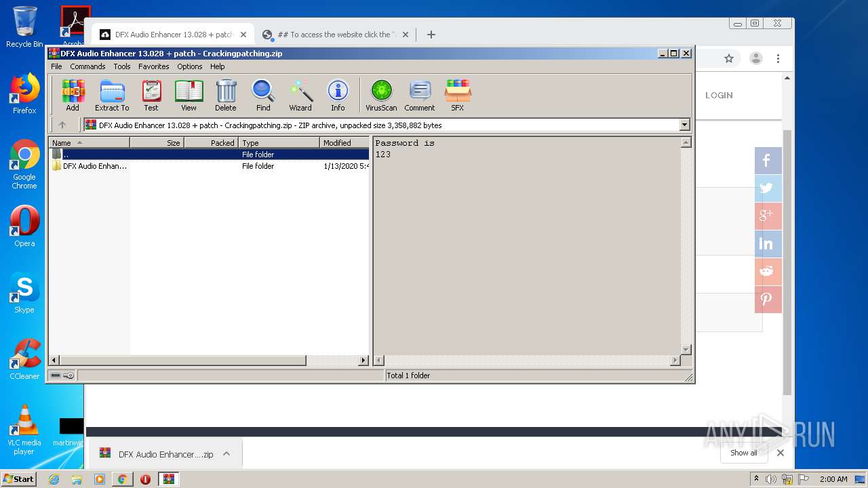This screenshot has width=868, height=488.
Task: Click the LOGIN link on webpage
Action: click(719, 96)
